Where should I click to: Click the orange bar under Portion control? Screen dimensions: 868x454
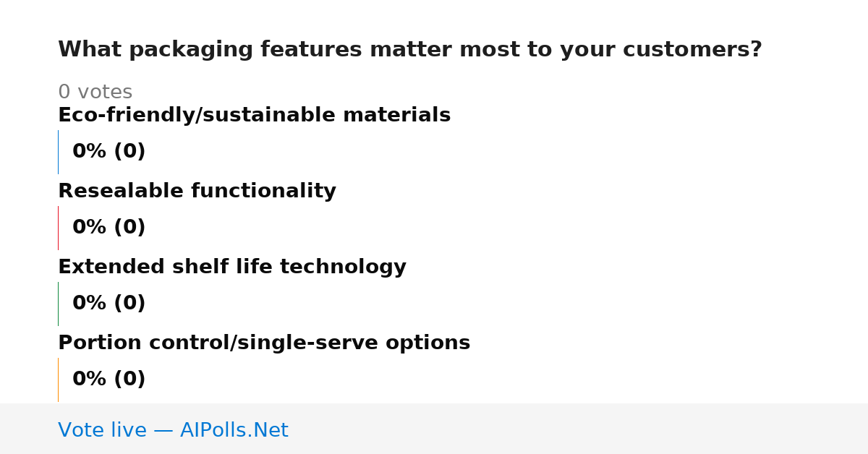58,380
